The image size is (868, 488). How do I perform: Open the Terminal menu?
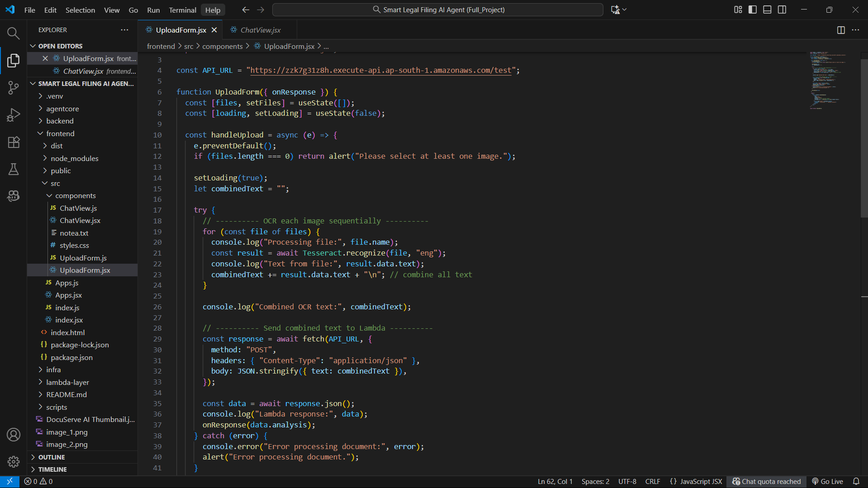tap(182, 10)
